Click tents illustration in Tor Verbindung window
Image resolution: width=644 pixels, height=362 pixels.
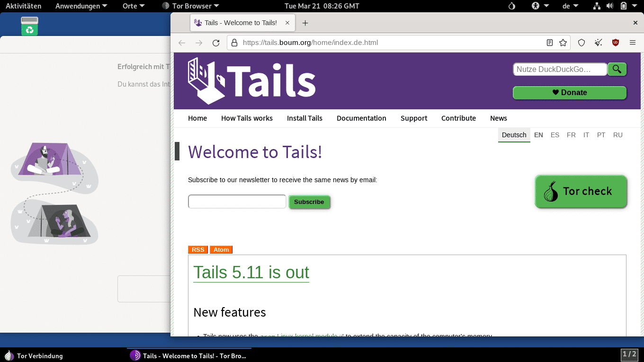[x=54, y=193]
